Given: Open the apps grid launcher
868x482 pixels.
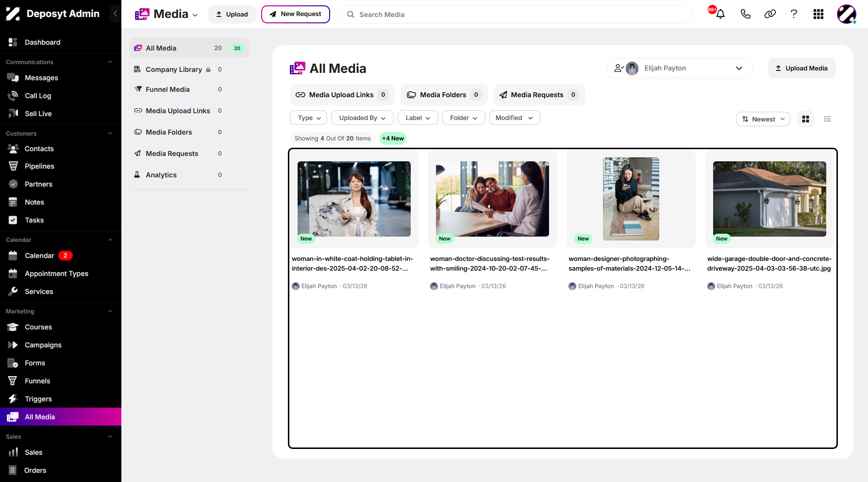Looking at the screenshot, I should pos(818,14).
